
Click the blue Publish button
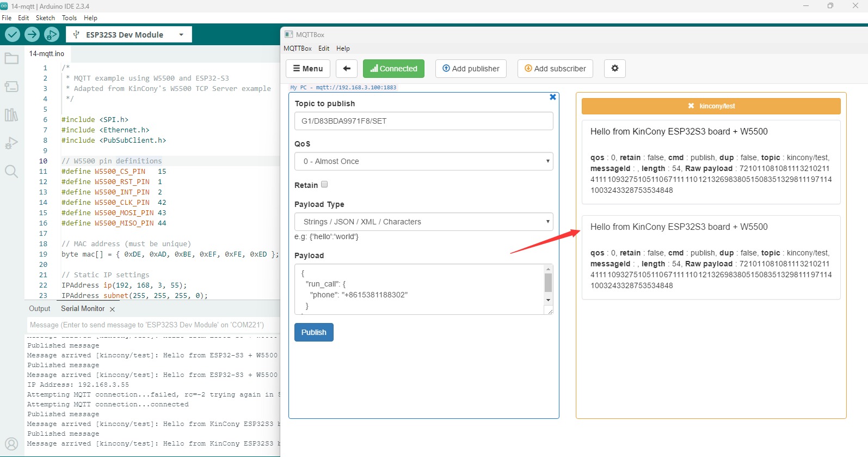[x=314, y=332]
